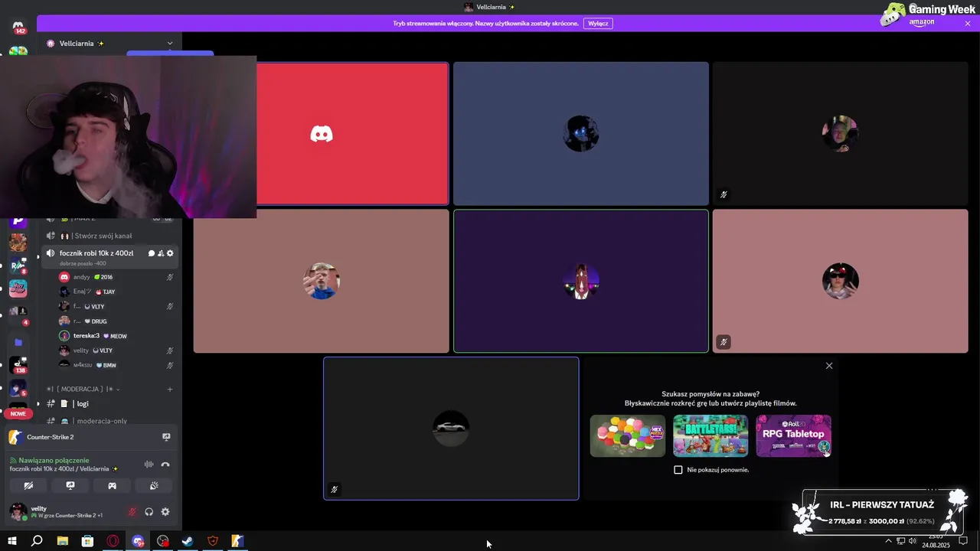Close the activity suggestions panel
Screen dimensions: 980x551
click(x=829, y=366)
